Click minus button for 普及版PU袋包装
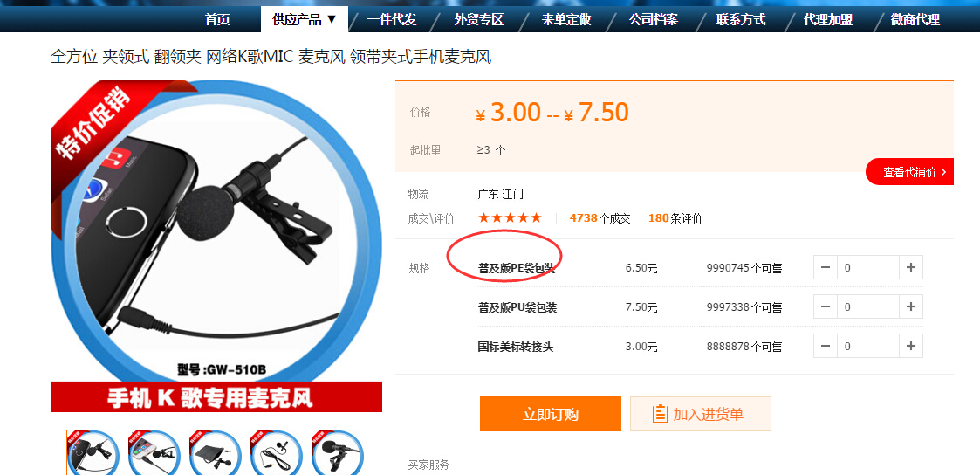 pyautogui.click(x=826, y=306)
